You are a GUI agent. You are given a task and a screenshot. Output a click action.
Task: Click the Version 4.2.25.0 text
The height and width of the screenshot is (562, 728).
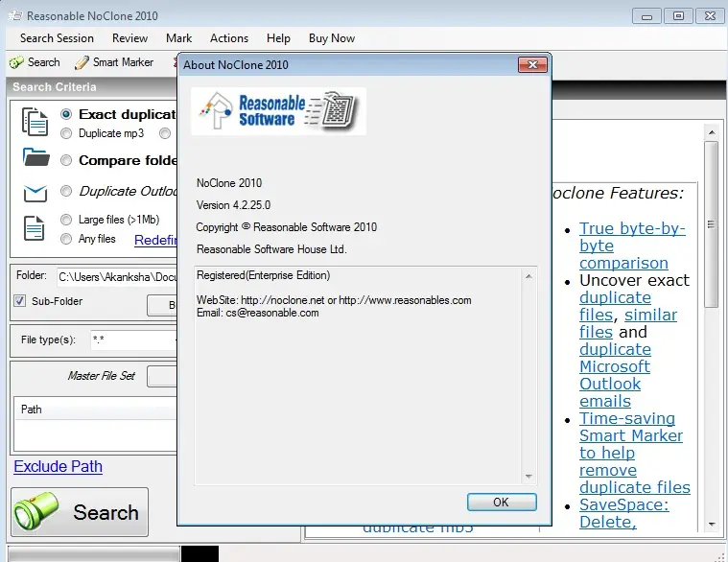pyautogui.click(x=233, y=205)
